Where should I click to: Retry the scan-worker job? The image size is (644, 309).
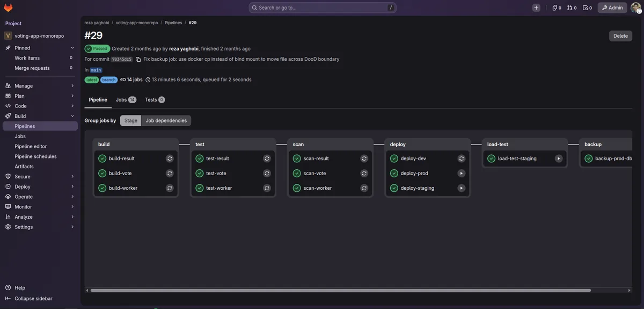[364, 188]
